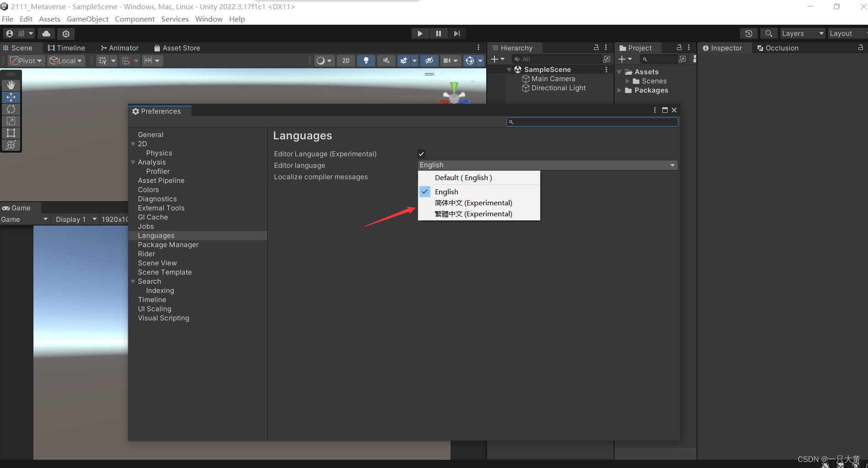Start Play mode
This screenshot has width=868, height=468.
click(x=420, y=33)
